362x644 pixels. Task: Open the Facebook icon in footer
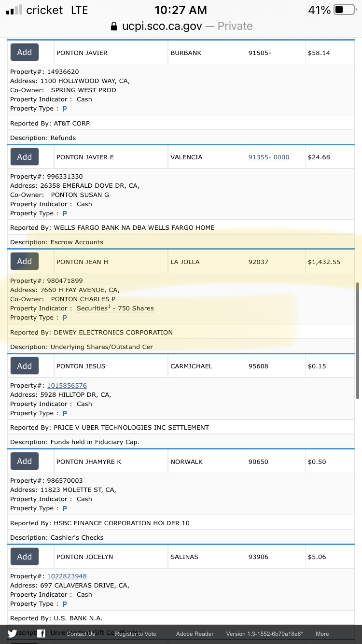pos(42,634)
